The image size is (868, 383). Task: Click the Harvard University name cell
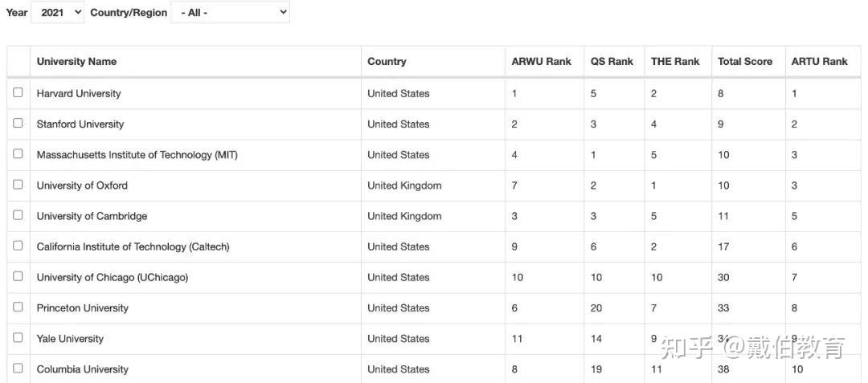79,93
